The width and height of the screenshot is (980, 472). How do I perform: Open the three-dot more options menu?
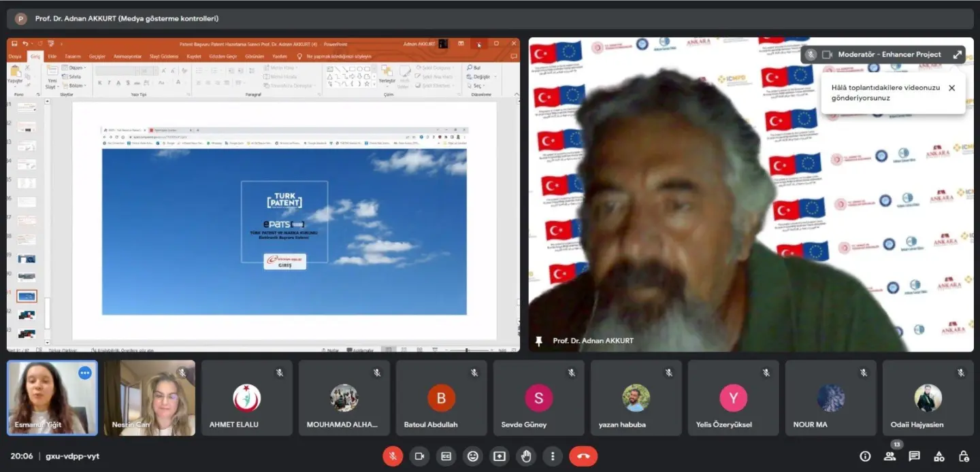[x=553, y=456]
